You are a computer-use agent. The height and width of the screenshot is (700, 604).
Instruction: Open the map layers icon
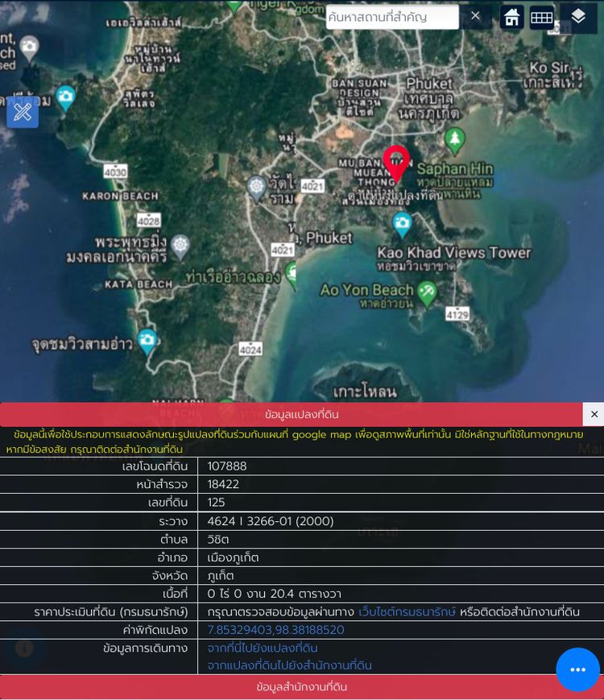[x=578, y=17]
